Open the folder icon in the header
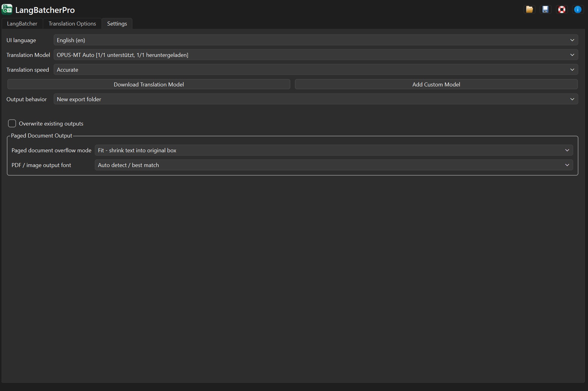Viewport: 588px width, 391px height. pos(529,9)
